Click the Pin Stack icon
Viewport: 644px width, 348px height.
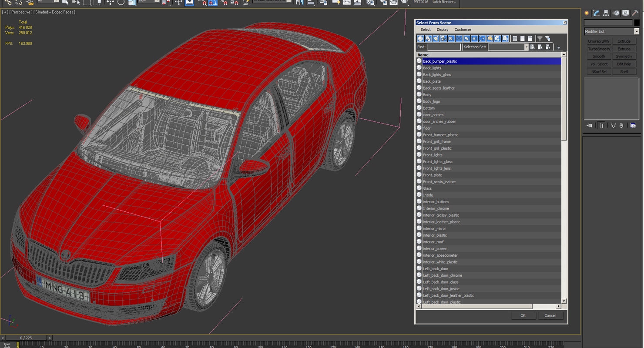[x=590, y=126]
